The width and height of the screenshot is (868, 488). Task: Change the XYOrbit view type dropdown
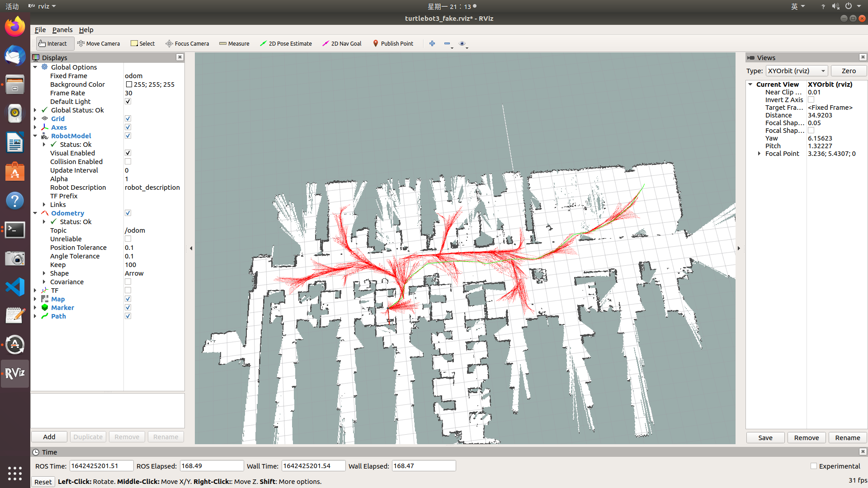pyautogui.click(x=797, y=71)
